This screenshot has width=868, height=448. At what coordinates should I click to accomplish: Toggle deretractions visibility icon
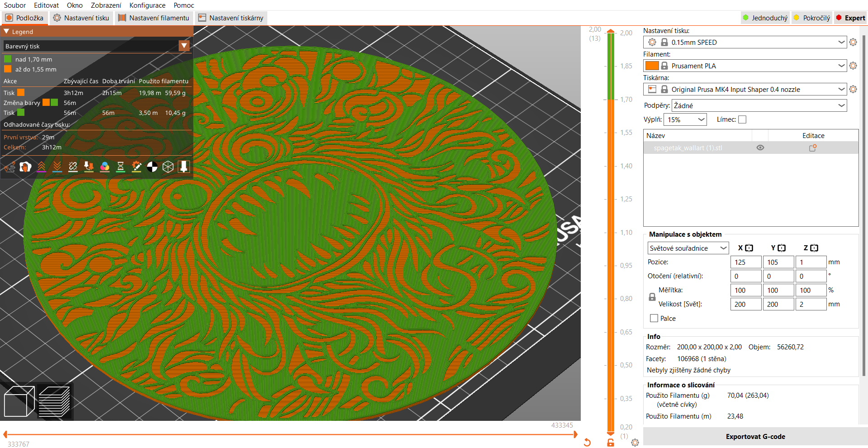click(57, 167)
